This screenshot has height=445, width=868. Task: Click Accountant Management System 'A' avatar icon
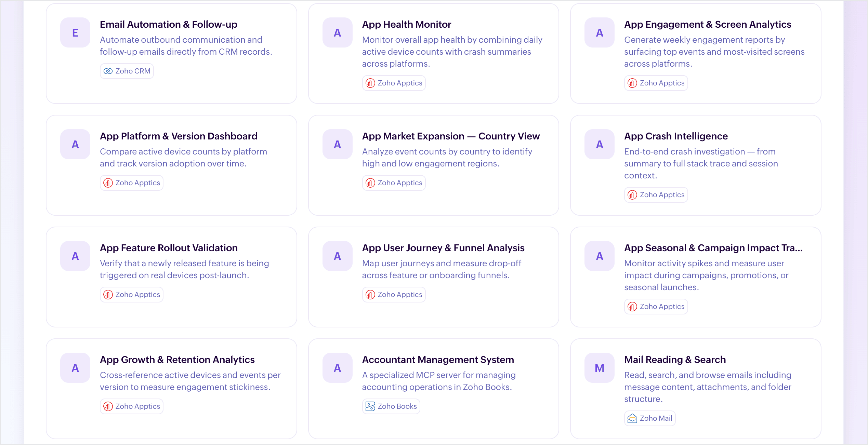coord(337,368)
